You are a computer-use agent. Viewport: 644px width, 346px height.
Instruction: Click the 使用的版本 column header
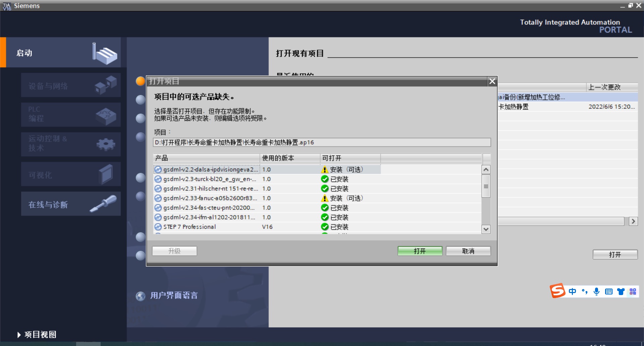(x=290, y=158)
